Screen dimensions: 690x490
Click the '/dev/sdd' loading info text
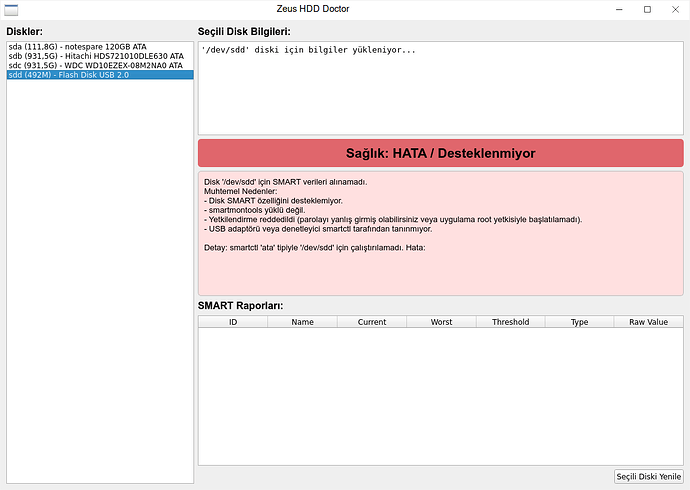point(308,50)
